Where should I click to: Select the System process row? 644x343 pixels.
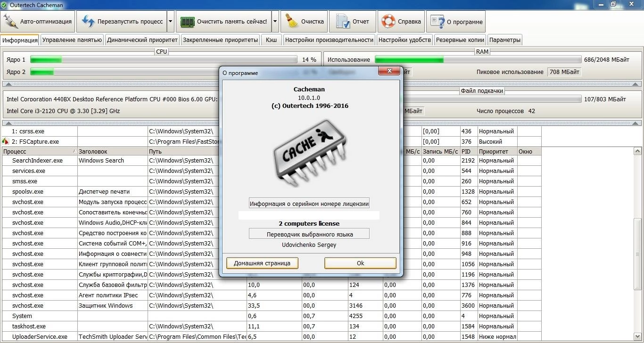272,316
